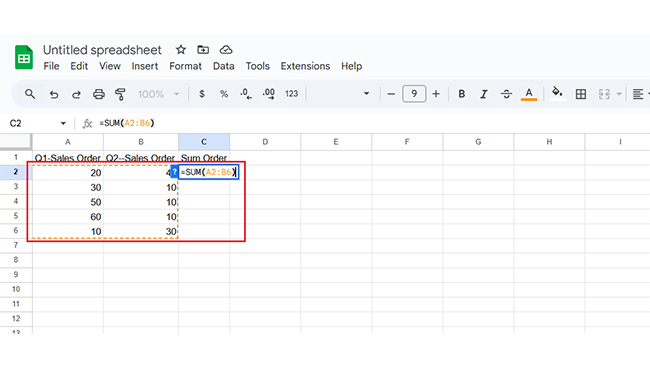Select column B header
The image size is (650, 368).
141,142
